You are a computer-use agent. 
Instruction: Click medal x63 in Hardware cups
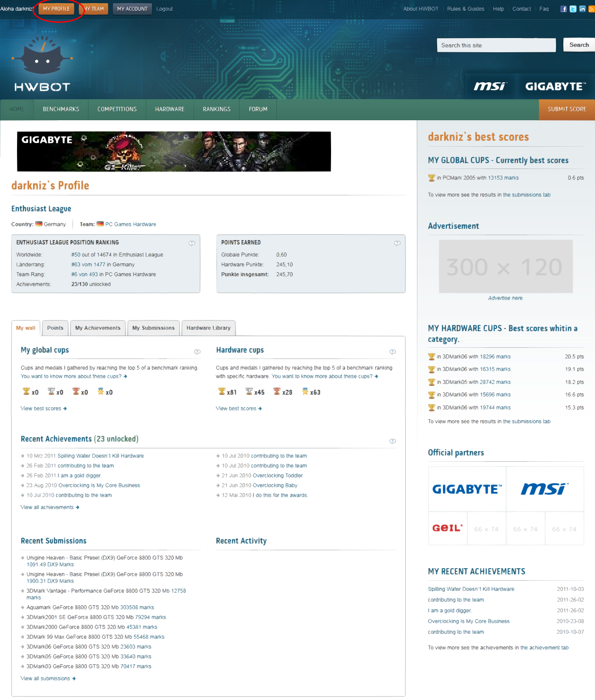[x=305, y=392]
